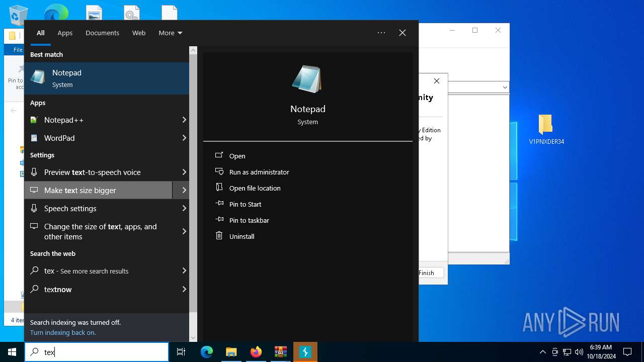Search web for textnow
Screen dimensions: 644x362
(98, 289)
